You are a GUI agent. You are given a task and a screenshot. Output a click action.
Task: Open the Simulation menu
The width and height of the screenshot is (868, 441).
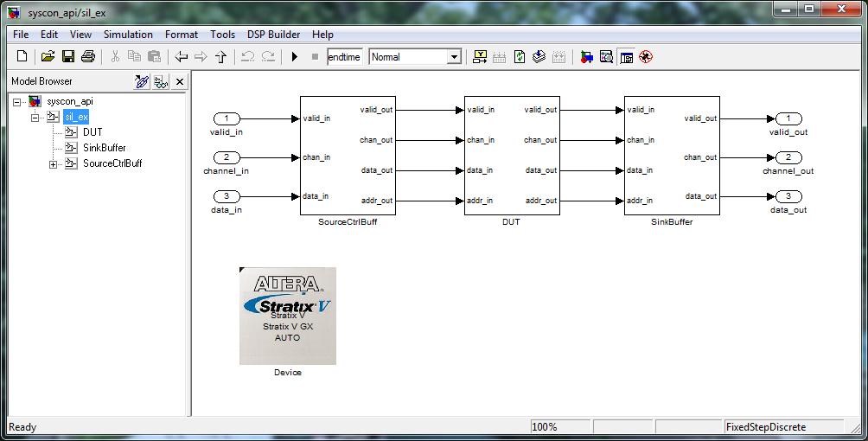point(128,35)
